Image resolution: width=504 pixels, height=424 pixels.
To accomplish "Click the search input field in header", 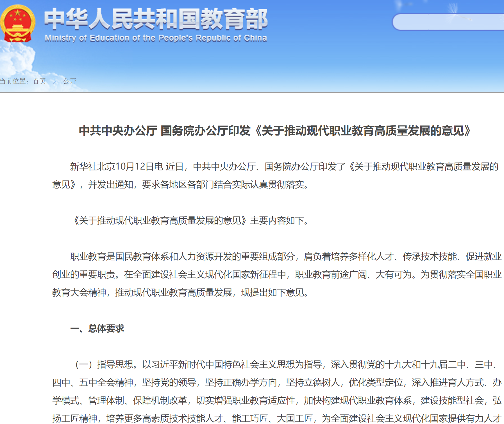I will coord(448,22).
